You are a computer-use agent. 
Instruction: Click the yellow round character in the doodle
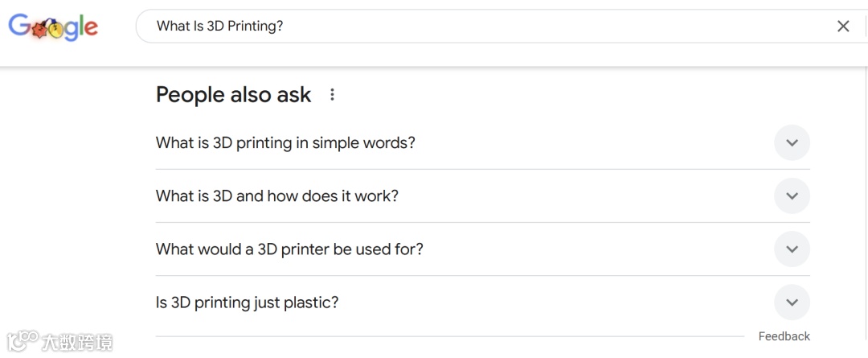(54, 31)
